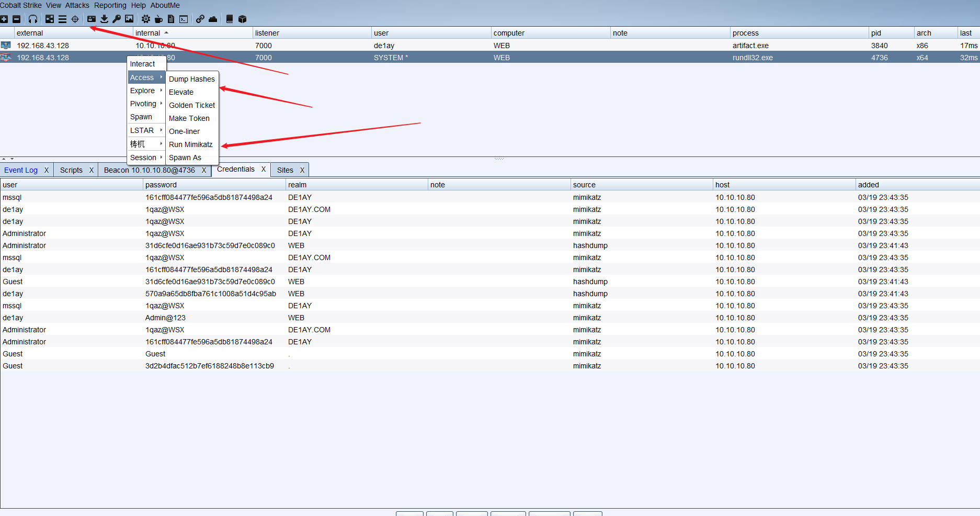This screenshot has height=516, width=980.
Task: Click the coffee cup Java applet icon
Action: pyautogui.click(x=158, y=19)
